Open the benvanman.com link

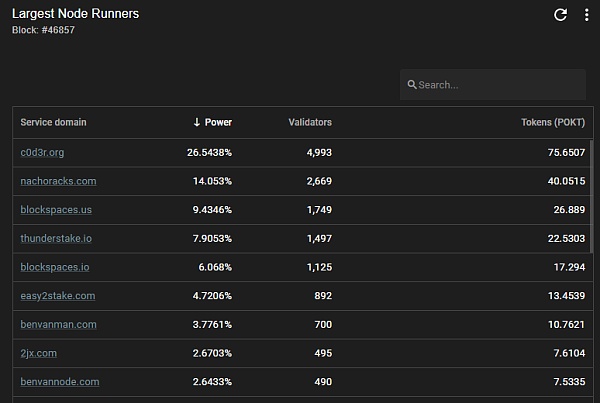pos(58,325)
